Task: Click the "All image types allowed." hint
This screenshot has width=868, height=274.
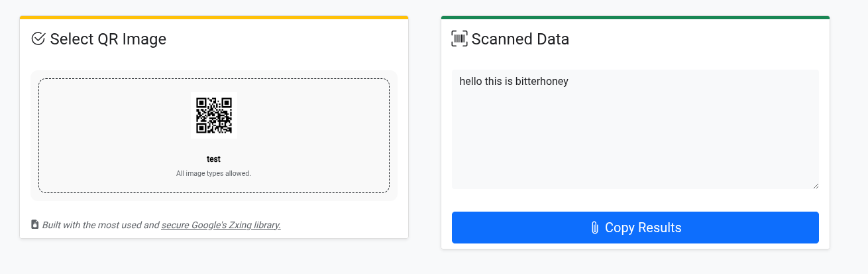Action: (x=213, y=174)
